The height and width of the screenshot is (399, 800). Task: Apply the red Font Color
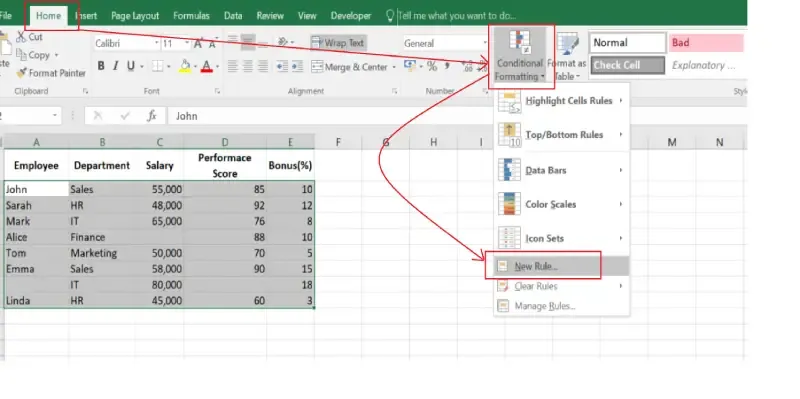tap(207, 66)
